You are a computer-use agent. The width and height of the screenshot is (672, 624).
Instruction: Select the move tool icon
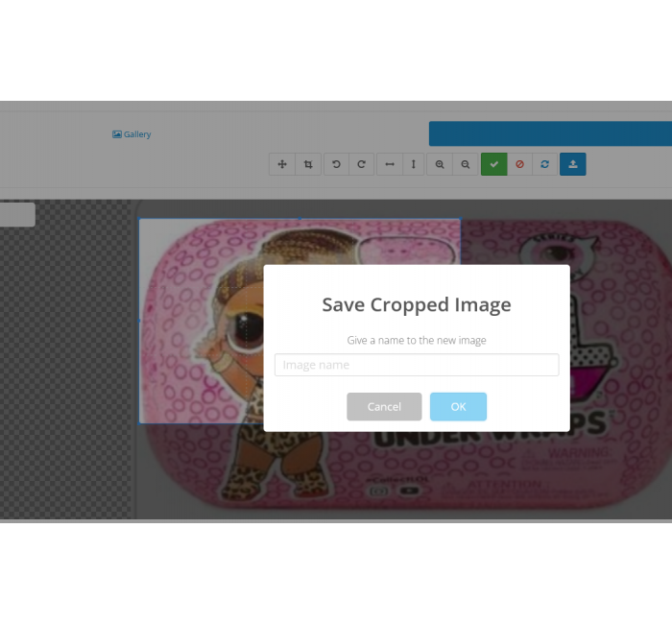coord(282,164)
